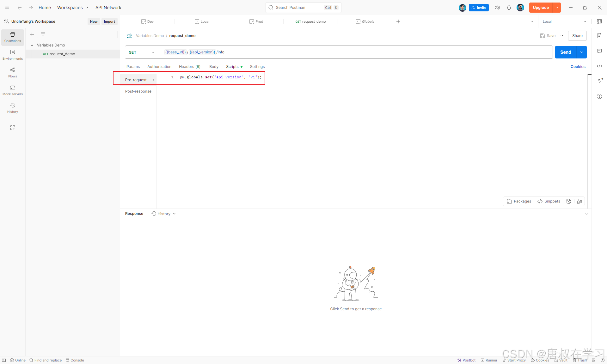Open the code snippet panel icon

click(x=599, y=66)
